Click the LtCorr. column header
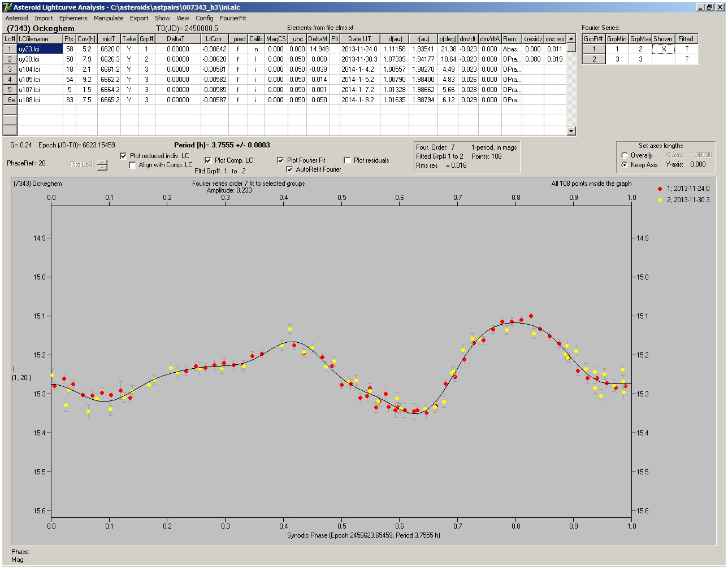 click(x=214, y=39)
